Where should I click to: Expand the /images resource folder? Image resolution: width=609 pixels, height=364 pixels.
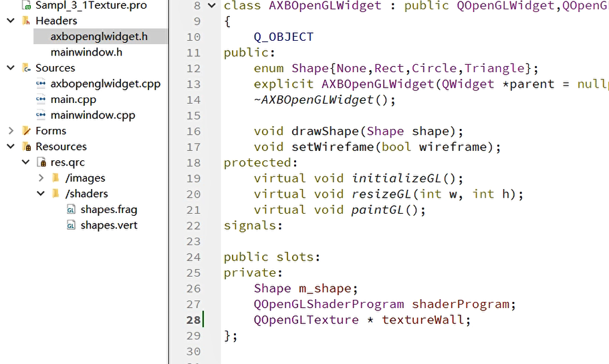pyautogui.click(x=41, y=178)
